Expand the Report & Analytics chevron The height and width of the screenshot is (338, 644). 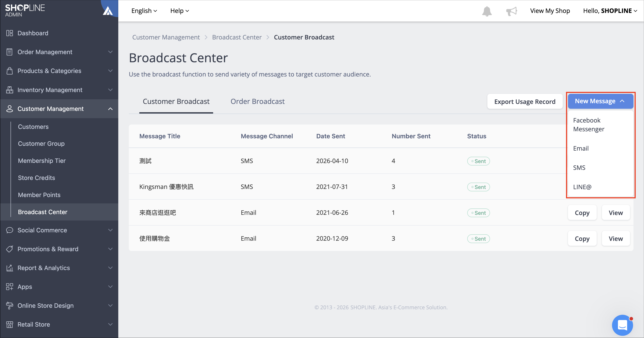[110, 268]
